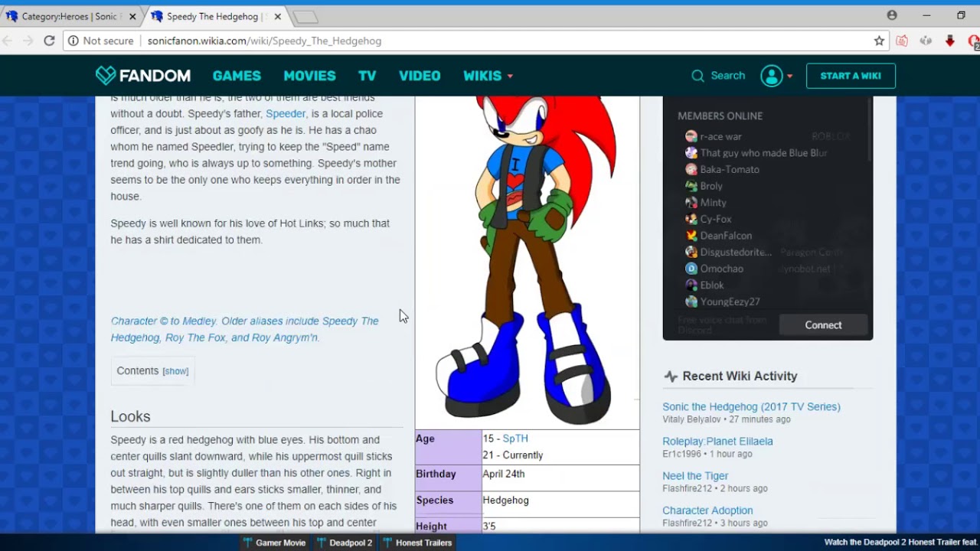Open Character Adoption link
The width and height of the screenshot is (980, 551).
[x=707, y=510]
